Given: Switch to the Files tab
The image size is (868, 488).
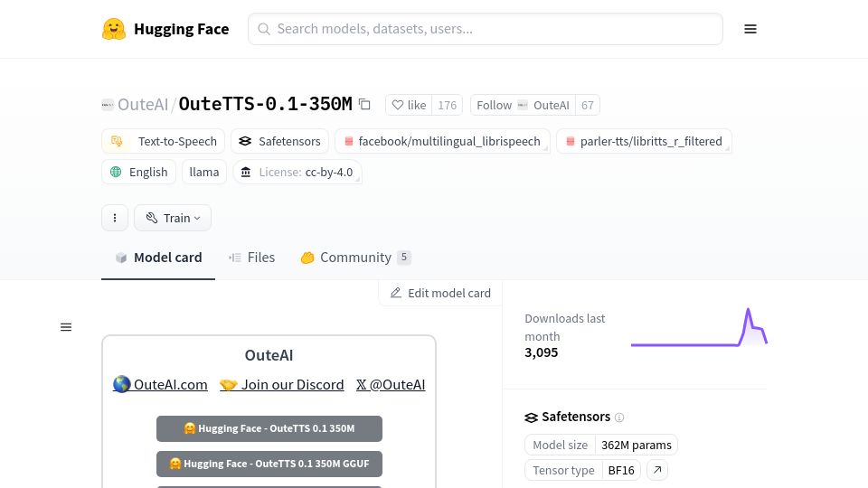Looking at the screenshot, I should click(252, 258).
